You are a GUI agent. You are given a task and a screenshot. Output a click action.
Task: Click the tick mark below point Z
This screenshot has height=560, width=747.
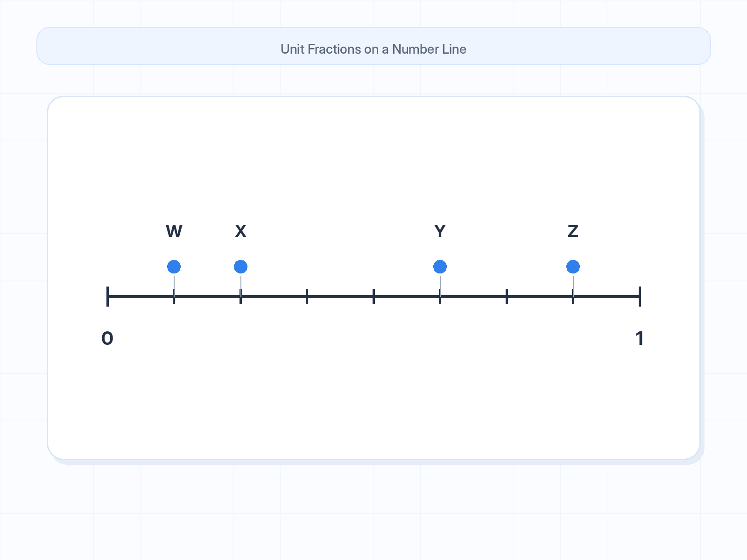pyautogui.click(x=573, y=296)
